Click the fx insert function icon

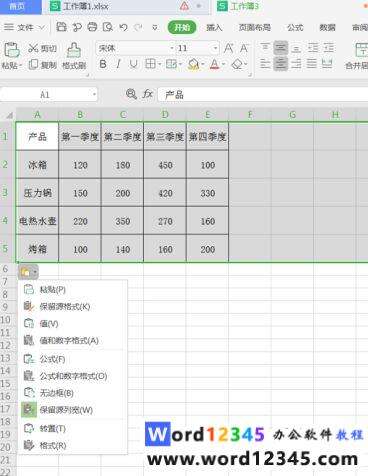pos(148,94)
